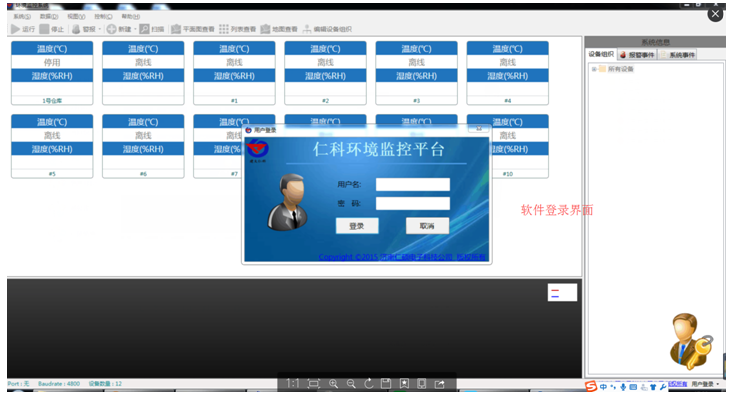Click the send-to-phone viewer icon
Viewport: 738px width, 401px height.
coord(422,384)
